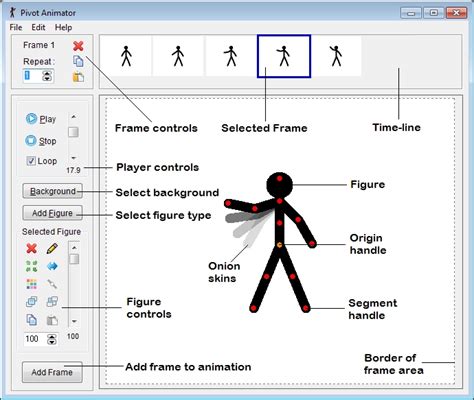Raise the figure with the bring-to-front icon
The height and width of the screenshot is (400, 474).
click(x=31, y=302)
